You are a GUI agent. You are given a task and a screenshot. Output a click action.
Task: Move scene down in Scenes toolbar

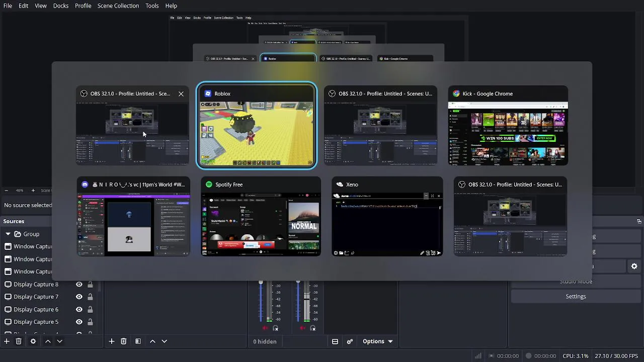[x=164, y=341]
